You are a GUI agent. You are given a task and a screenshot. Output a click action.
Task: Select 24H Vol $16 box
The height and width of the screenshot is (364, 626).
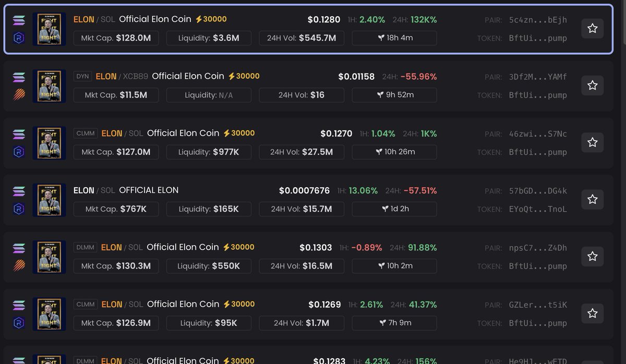tap(302, 95)
